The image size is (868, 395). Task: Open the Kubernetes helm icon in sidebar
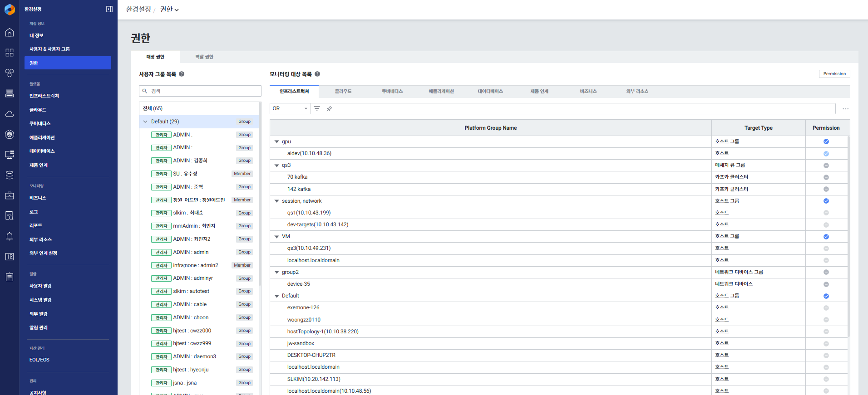coord(10,134)
